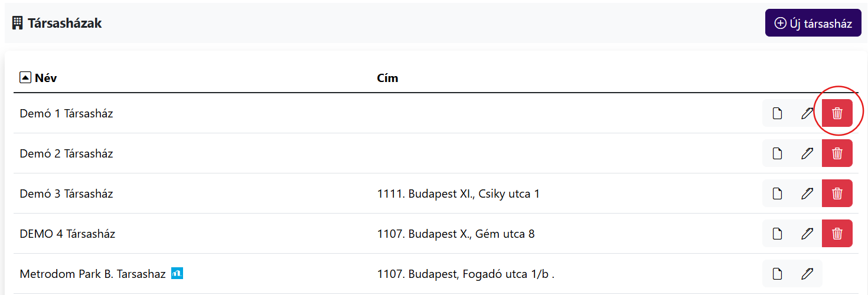Select address 1107. Budapest X., Gém utca 8
This screenshot has height=295, width=868.
456,234
